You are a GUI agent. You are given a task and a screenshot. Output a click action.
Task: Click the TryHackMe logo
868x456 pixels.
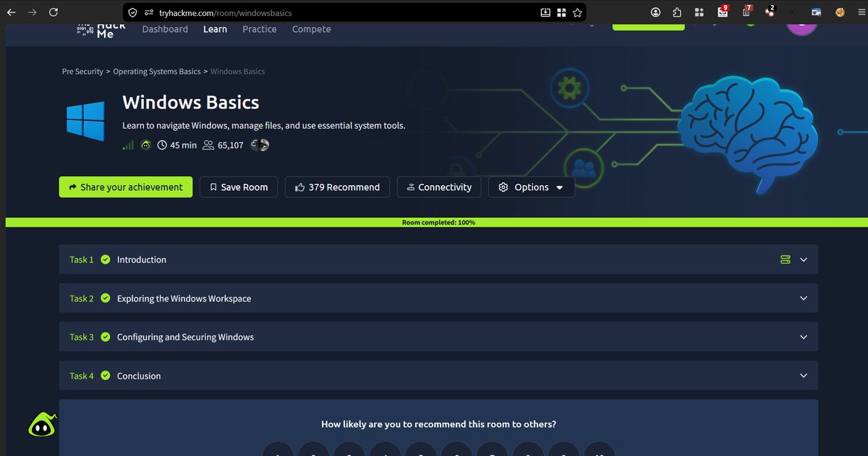pyautogui.click(x=101, y=29)
